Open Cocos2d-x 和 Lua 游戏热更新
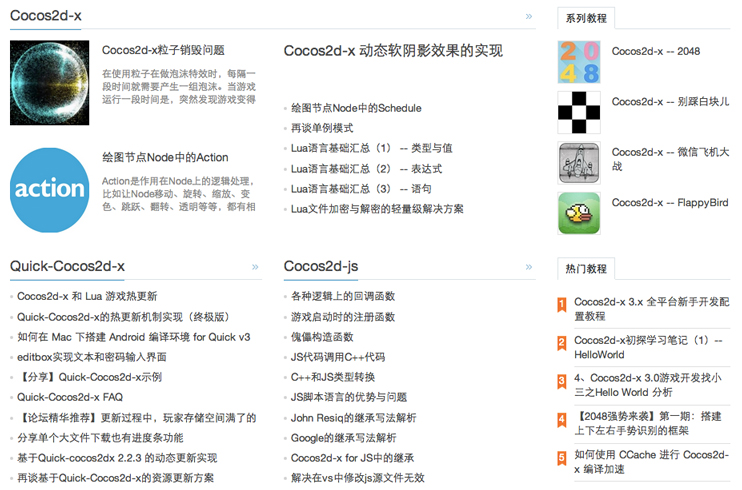 [x=87, y=296]
